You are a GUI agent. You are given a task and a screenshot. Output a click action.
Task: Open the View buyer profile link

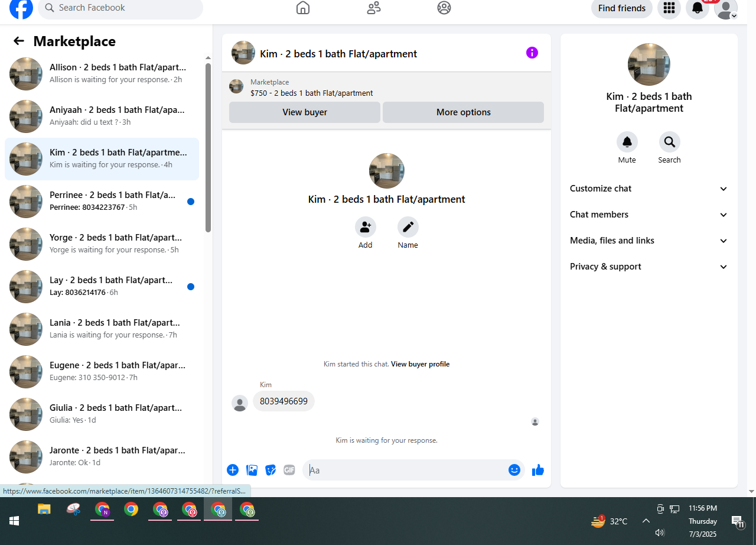click(420, 364)
